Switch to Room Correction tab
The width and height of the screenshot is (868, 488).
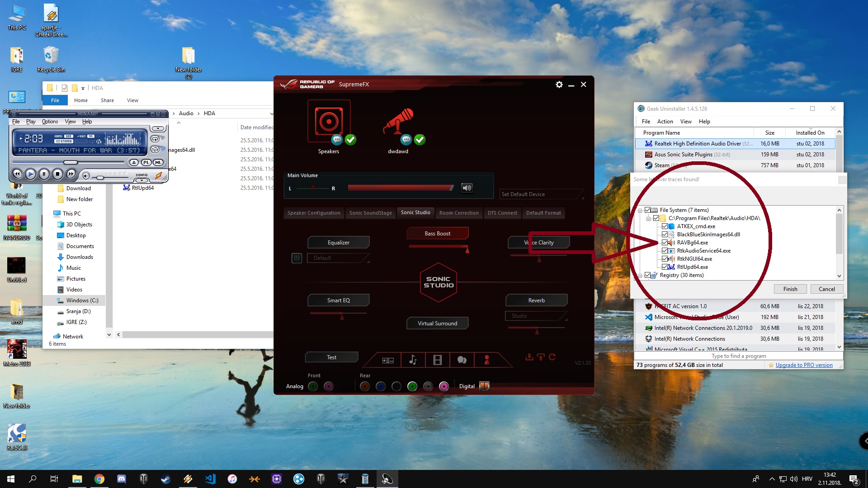tap(459, 213)
